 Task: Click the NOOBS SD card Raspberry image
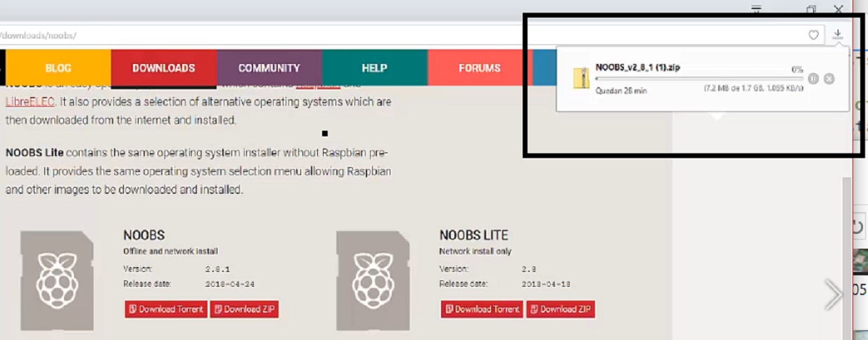56,281
